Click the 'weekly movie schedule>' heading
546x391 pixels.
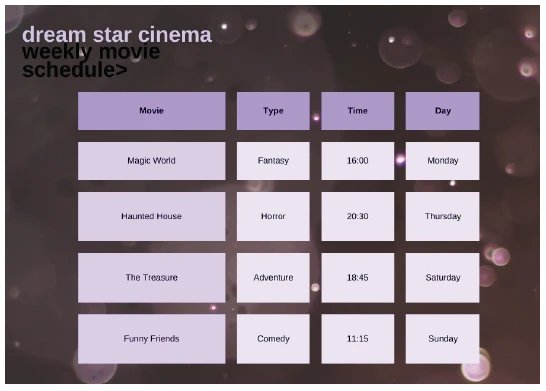[x=91, y=61]
